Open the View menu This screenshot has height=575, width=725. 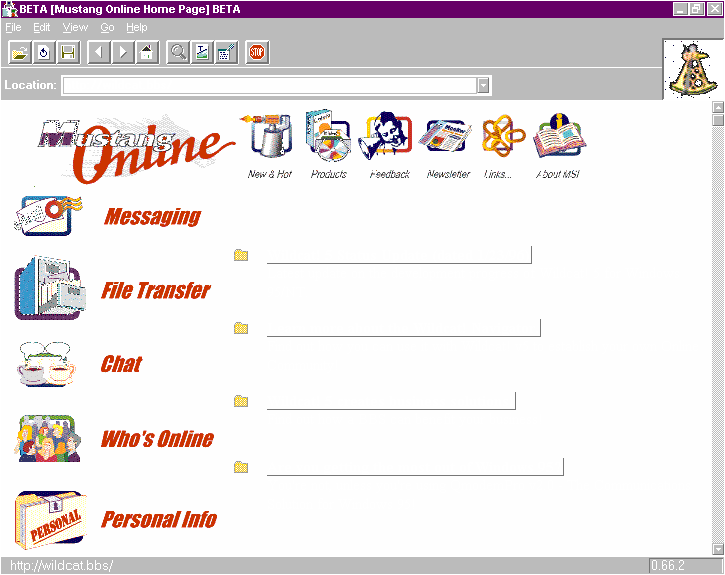coord(75,27)
